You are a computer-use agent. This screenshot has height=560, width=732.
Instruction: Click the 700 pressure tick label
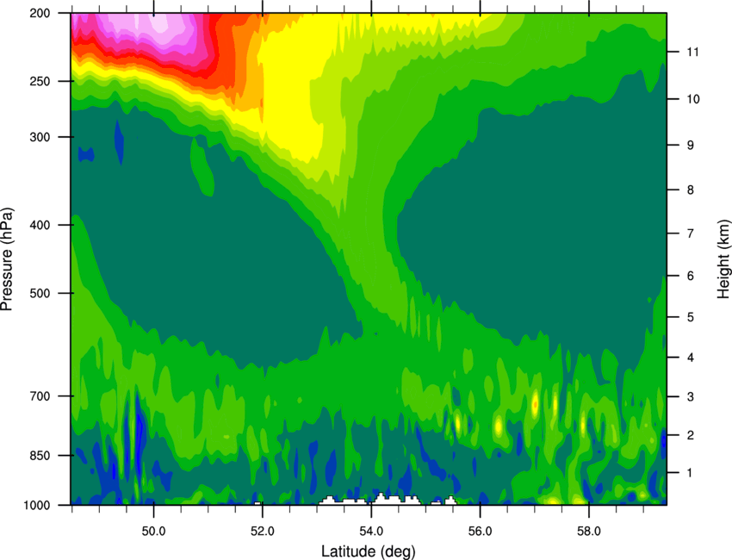click(40, 396)
